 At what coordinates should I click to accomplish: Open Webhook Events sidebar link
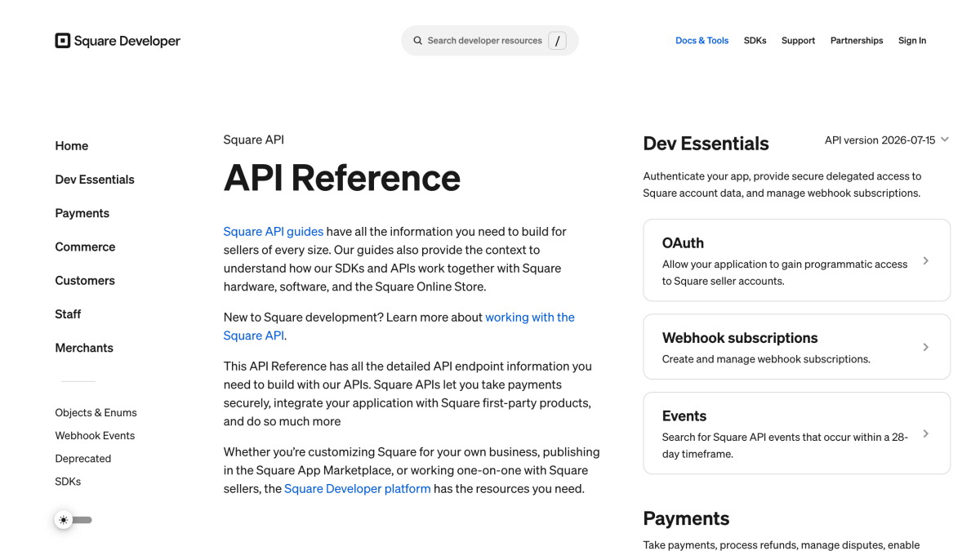(95, 436)
